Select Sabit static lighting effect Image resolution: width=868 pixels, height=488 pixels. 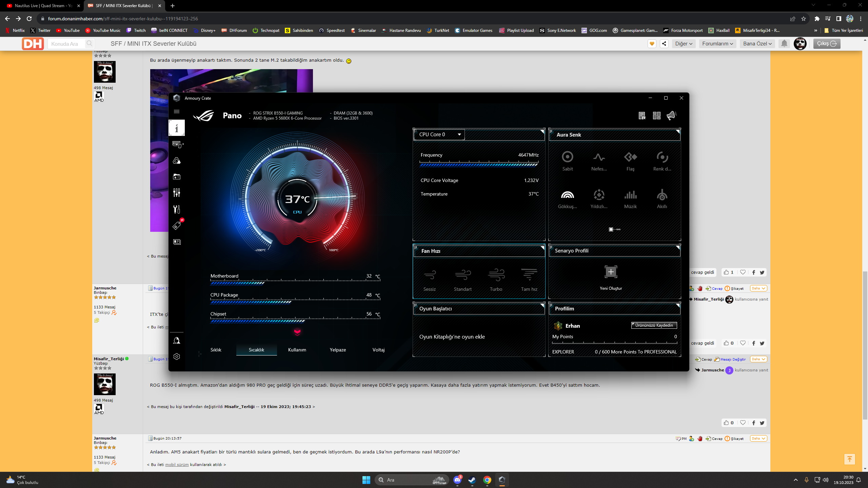[568, 161]
